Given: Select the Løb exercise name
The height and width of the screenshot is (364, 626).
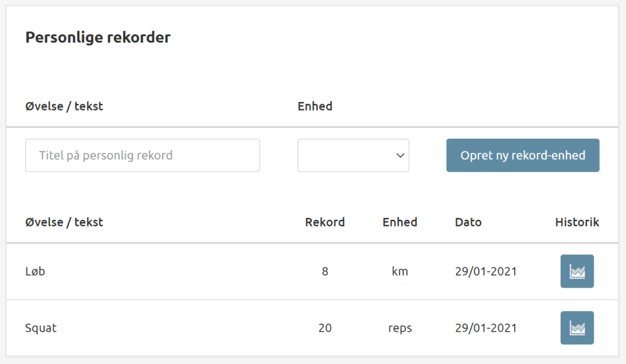Looking at the screenshot, I should [x=35, y=271].
